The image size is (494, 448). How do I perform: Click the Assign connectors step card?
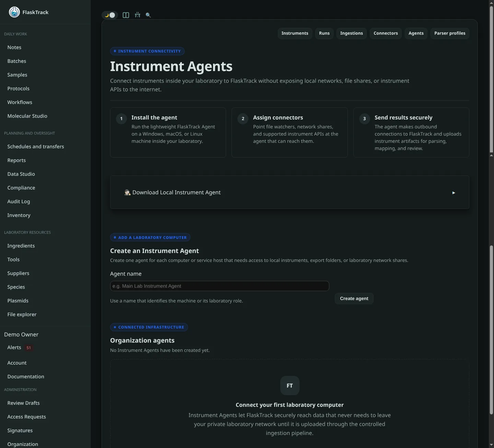290,133
